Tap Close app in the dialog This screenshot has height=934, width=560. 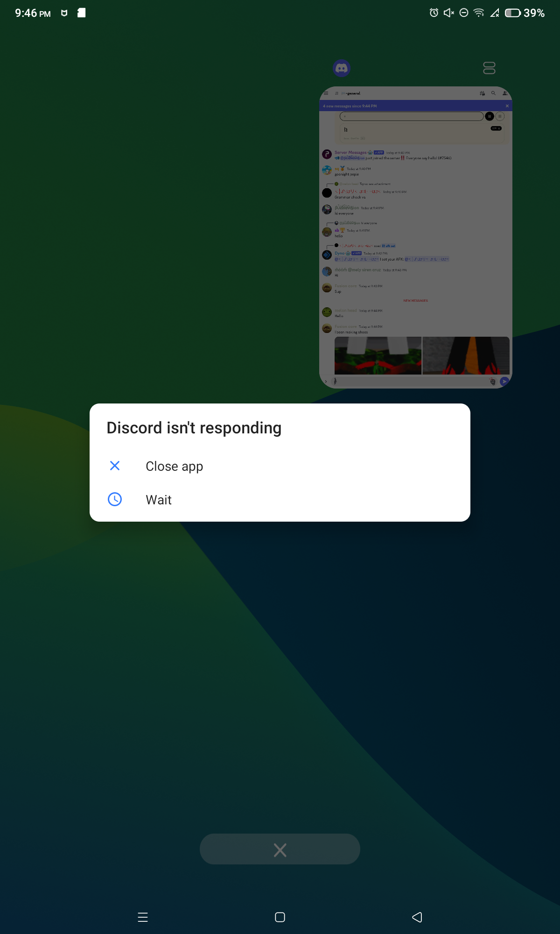tap(280, 466)
